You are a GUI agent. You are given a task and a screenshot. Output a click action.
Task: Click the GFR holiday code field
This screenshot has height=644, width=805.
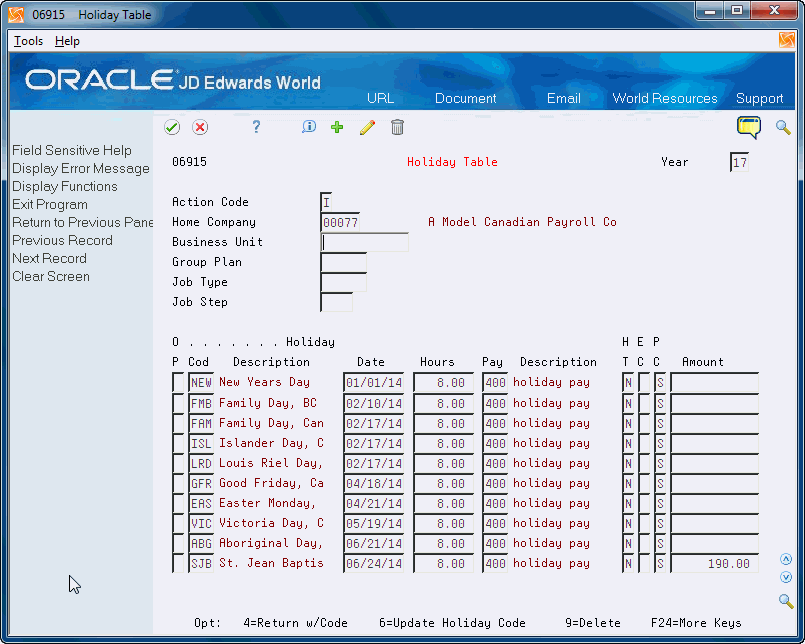pos(201,483)
